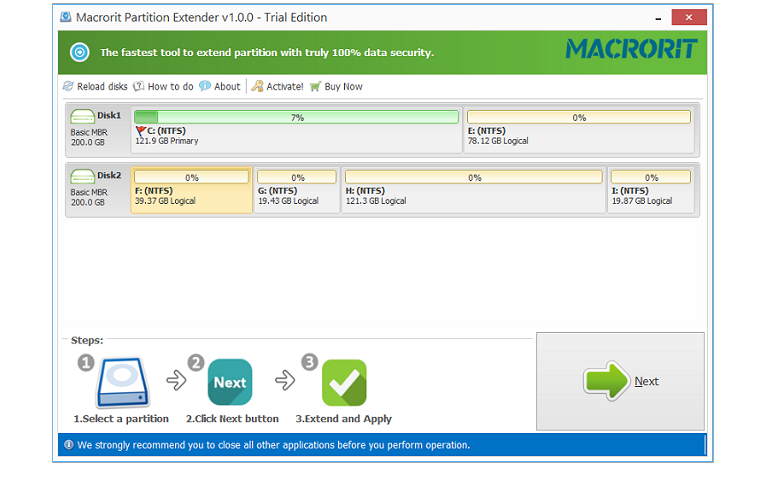Click the Activate! label text
Image resolution: width=778 pixels, height=493 pixels.
click(285, 86)
